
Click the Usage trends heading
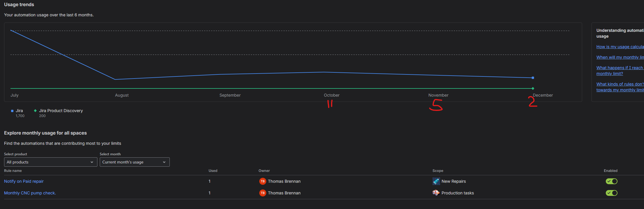coord(19,4)
